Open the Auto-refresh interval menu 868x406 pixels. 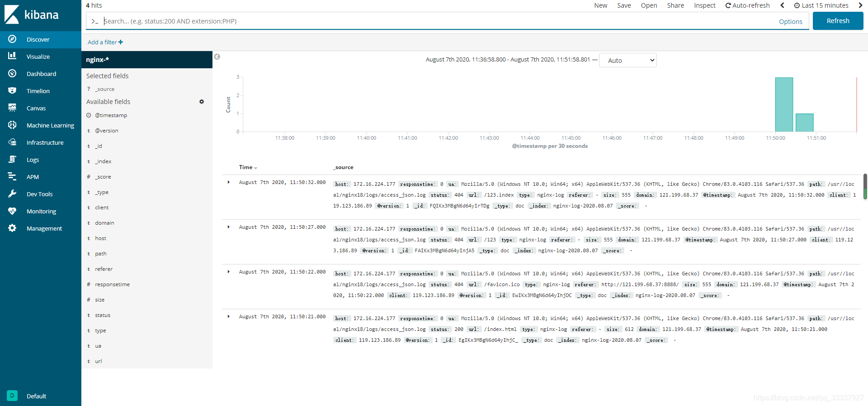click(747, 5)
